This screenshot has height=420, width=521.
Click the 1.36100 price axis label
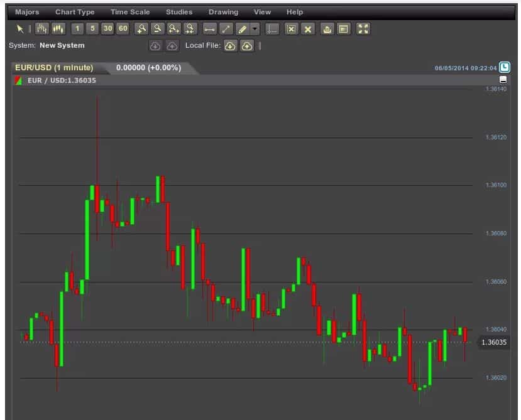496,185
